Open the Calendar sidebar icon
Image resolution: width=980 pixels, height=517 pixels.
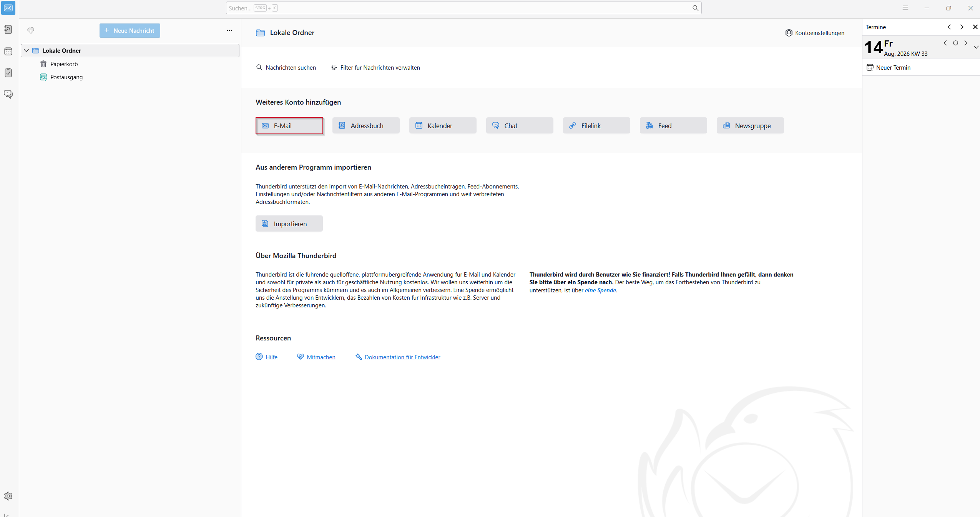[8, 52]
